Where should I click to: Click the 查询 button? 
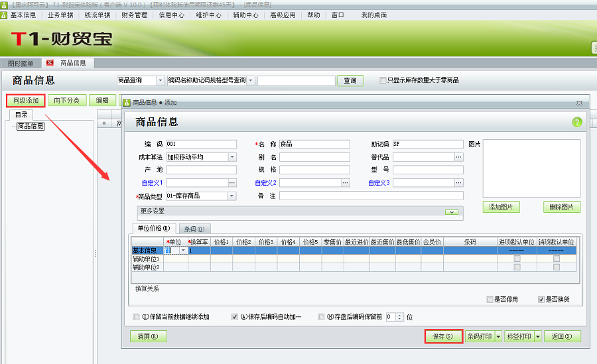click(x=350, y=80)
